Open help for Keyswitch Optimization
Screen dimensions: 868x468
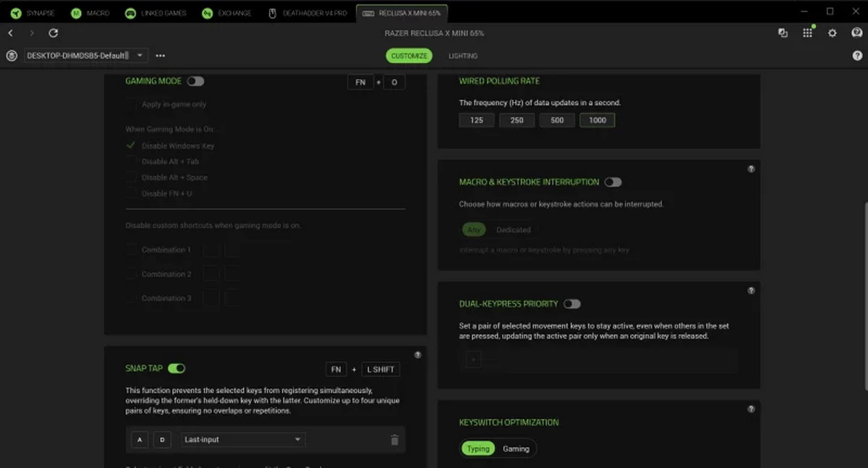pyautogui.click(x=751, y=409)
